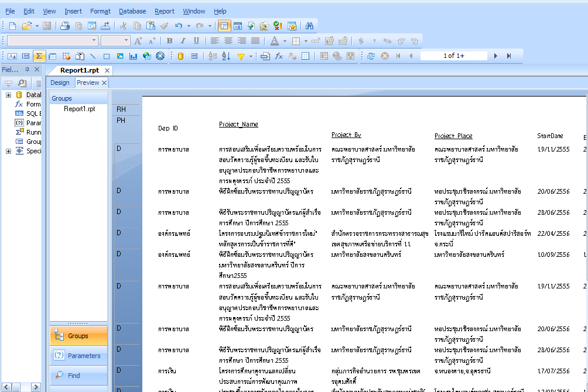Select Formula Fields tree item

click(28, 104)
